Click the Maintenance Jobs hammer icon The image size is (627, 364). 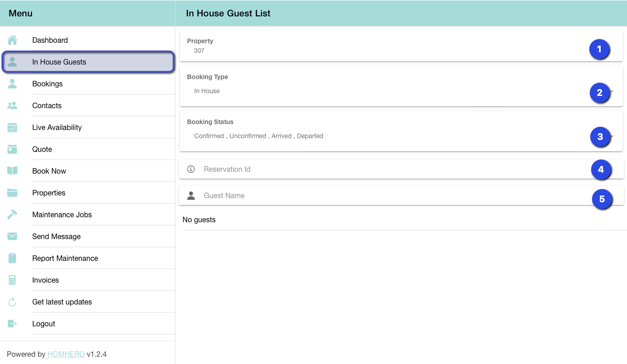pos(12,214)
